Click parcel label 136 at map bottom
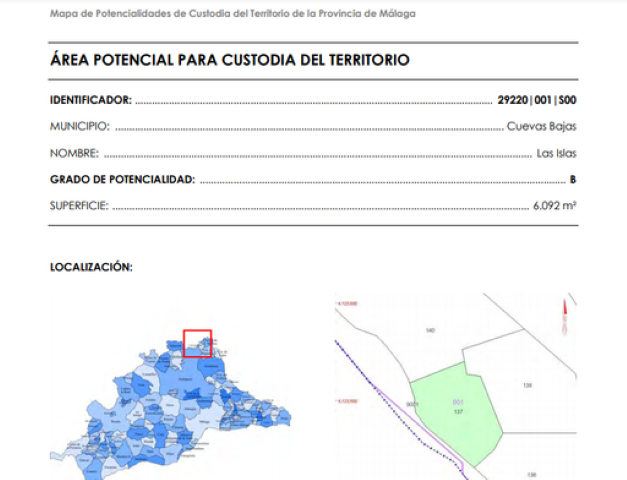Viewport: 627px width, 480px height. (532, 474)
